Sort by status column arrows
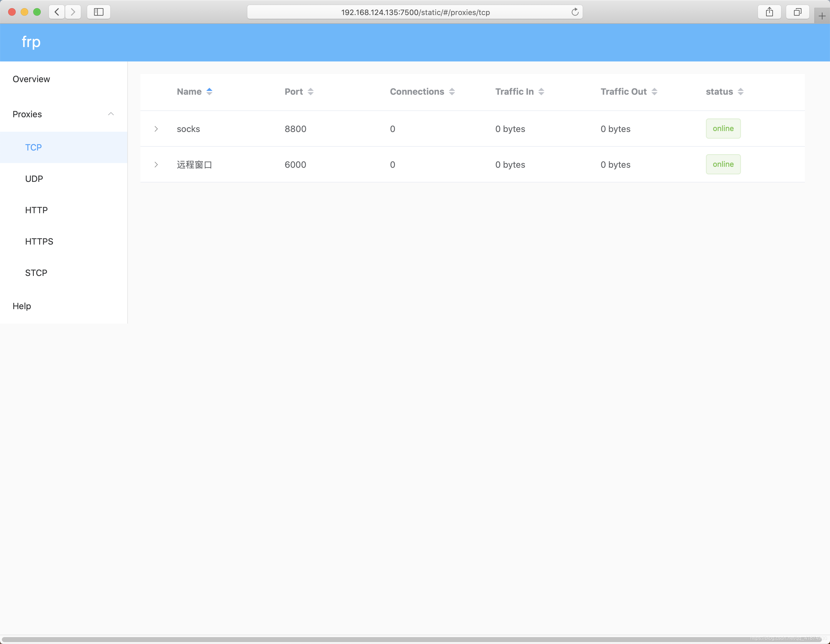Image resolution: width=830 pixels, height=644 pixels. [740, 92]
